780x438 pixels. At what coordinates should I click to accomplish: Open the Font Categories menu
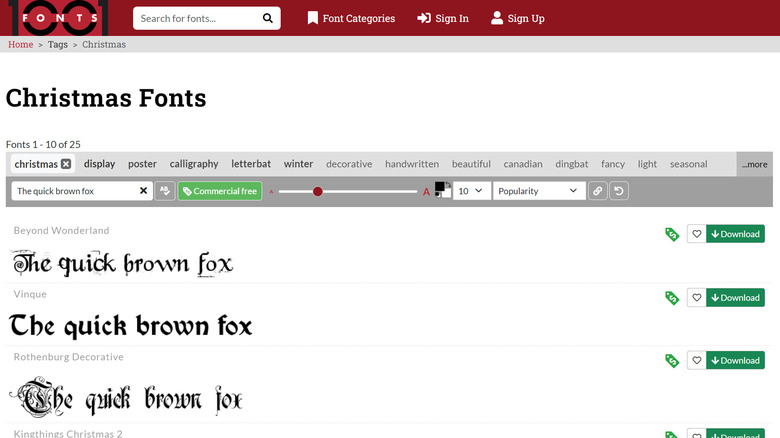[350, 18]
